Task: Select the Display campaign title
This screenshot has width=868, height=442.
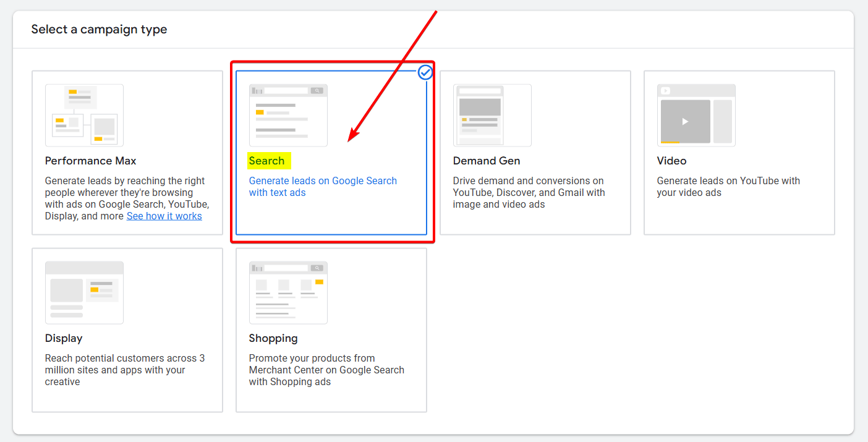Action: (64, 338)
